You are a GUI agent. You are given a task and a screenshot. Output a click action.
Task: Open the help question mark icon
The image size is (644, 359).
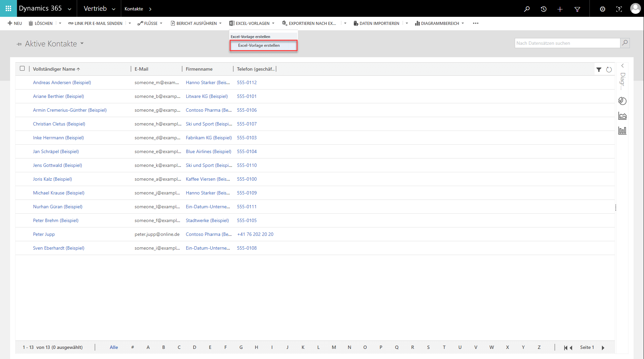pyautogui.click(x=619, y=9)
